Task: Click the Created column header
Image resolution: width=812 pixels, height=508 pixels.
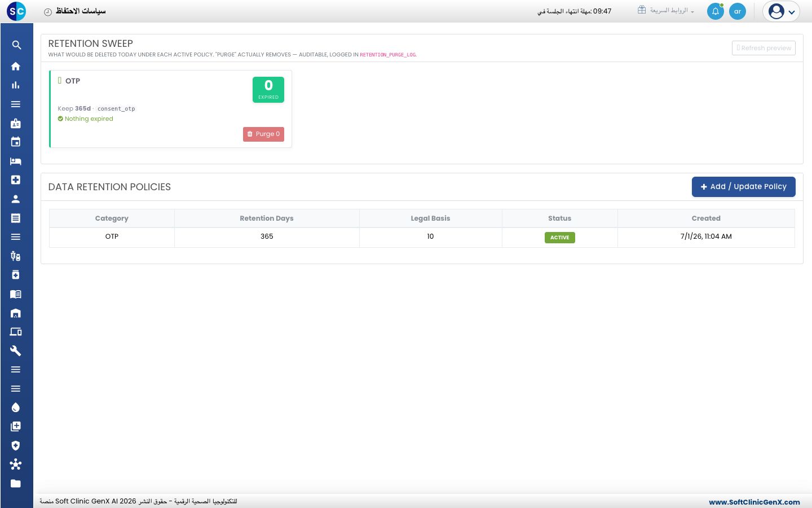Action: (706, 218)
